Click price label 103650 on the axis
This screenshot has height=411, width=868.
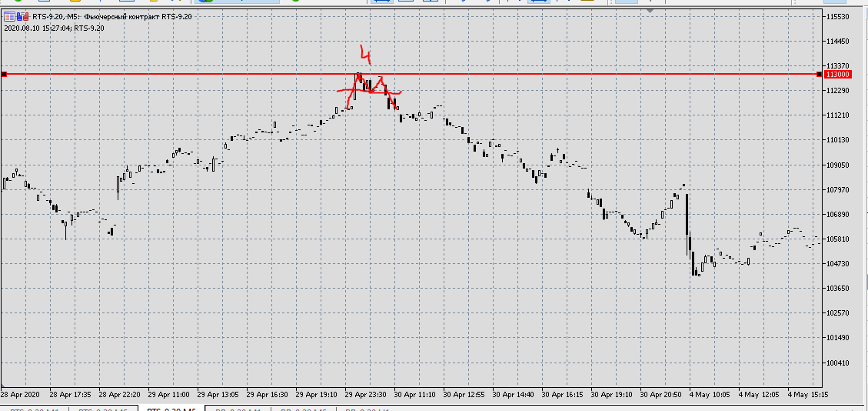tap(837, 288)
